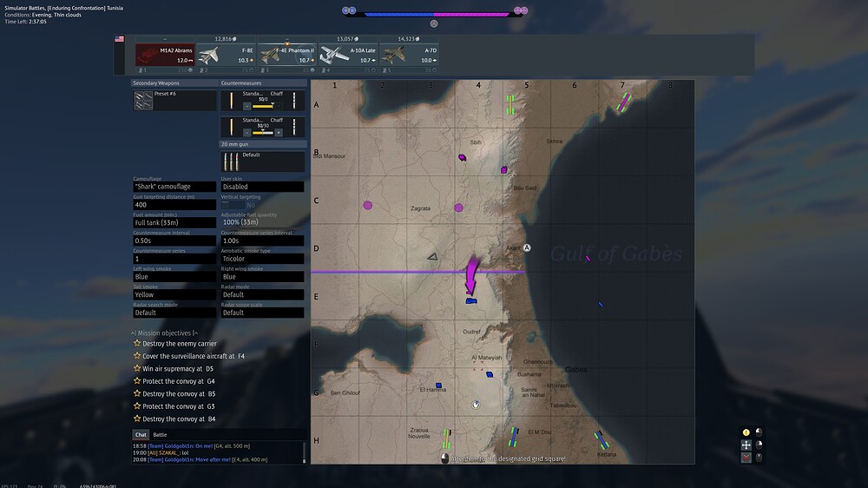
Task: Click the map move crosshair icon
Action: click(x=746, y=445)
